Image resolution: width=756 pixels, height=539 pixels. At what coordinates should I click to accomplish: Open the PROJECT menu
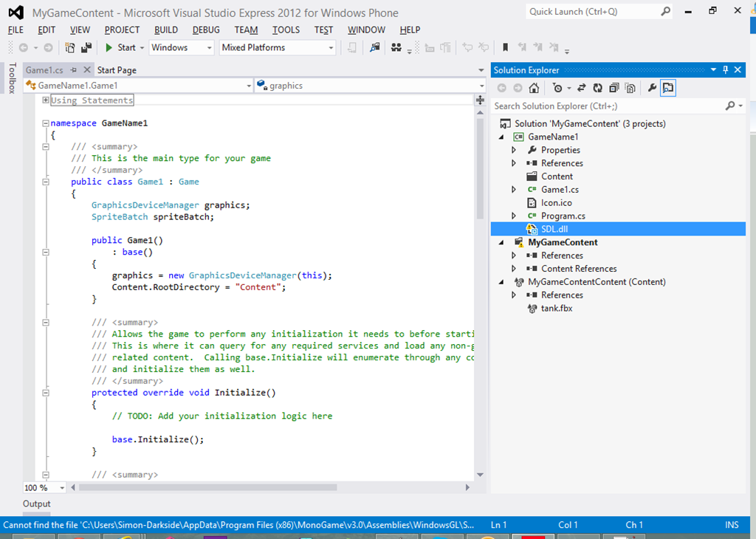(x=122, y=30)
